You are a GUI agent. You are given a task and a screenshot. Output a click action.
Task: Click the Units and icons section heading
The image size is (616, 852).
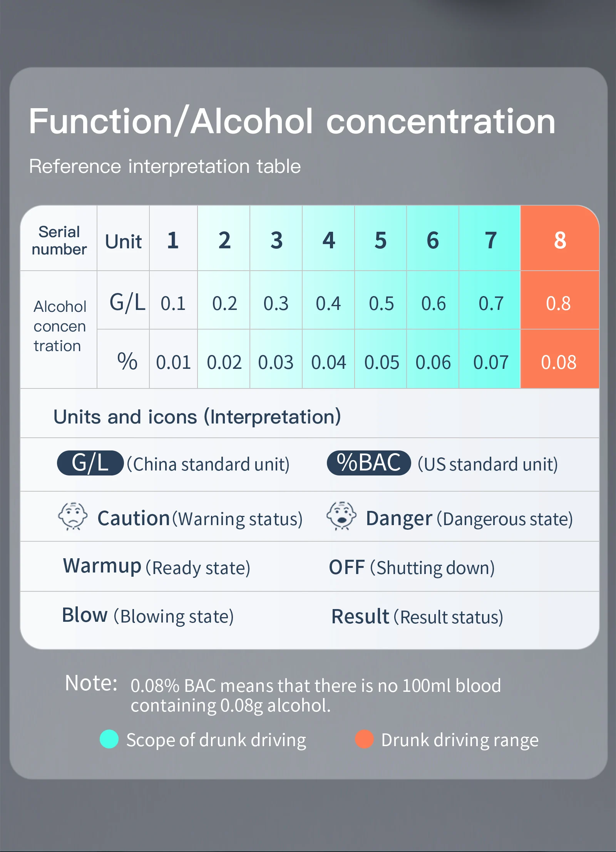197,417
